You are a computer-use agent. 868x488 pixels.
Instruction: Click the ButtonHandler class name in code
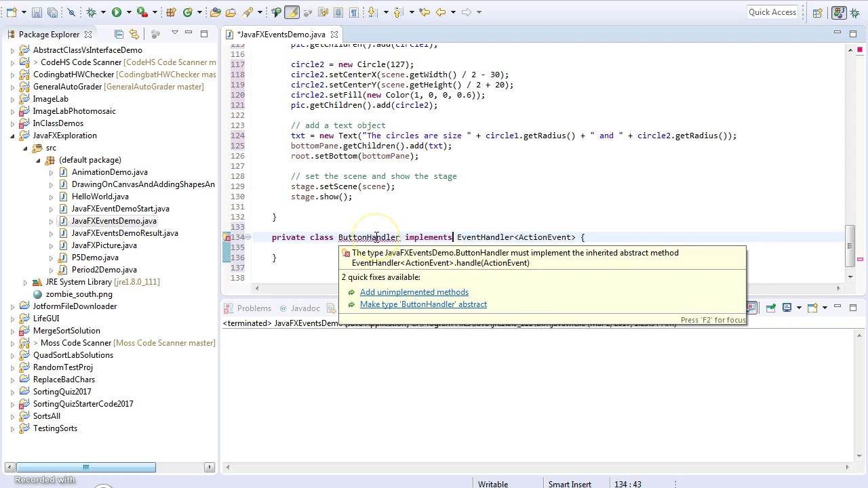pyautogui.click(x=369, y=237)
